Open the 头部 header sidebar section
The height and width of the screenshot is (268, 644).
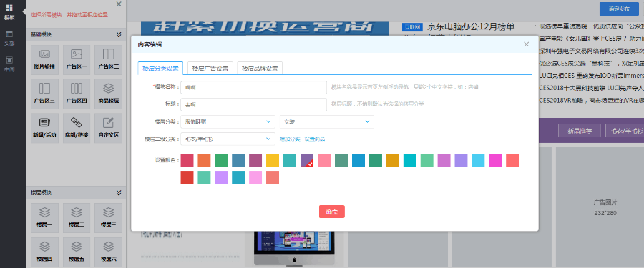click(x=9, y=38)
